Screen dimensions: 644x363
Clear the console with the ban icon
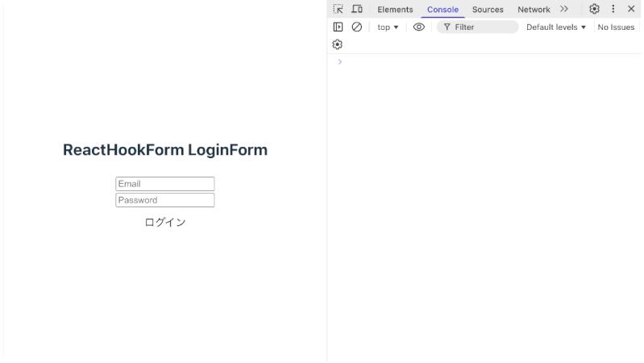(x=357, y=27)
